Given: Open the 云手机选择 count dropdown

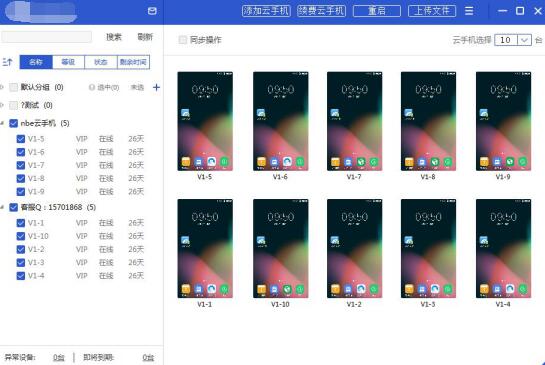Looking at the screenshot, I should tap(524, 40).
